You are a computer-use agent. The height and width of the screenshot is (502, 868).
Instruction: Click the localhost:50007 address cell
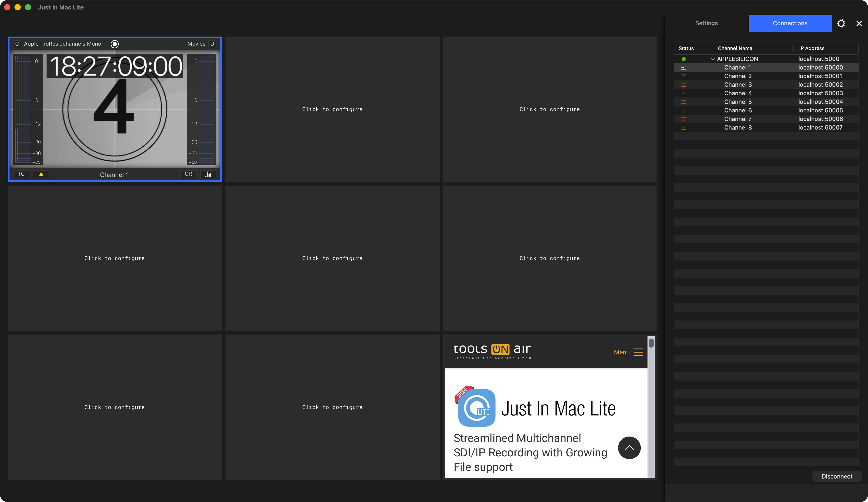pos(821,128)
